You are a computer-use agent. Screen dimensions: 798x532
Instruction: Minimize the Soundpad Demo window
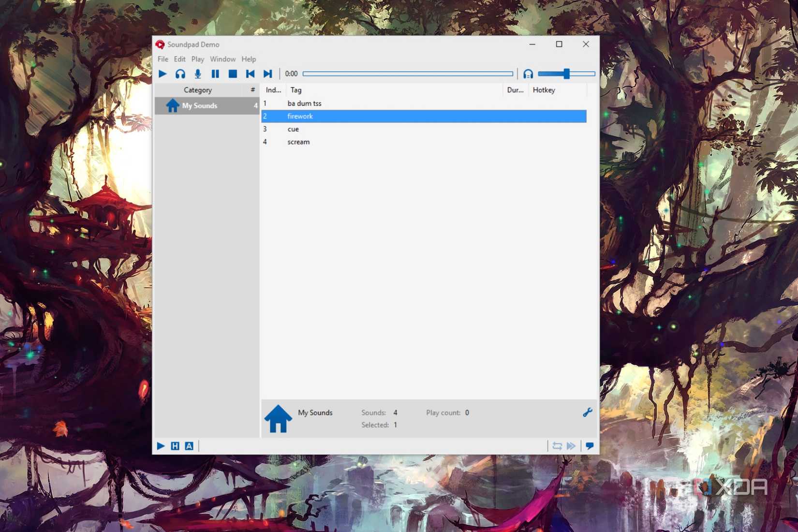tap(532, 44)
